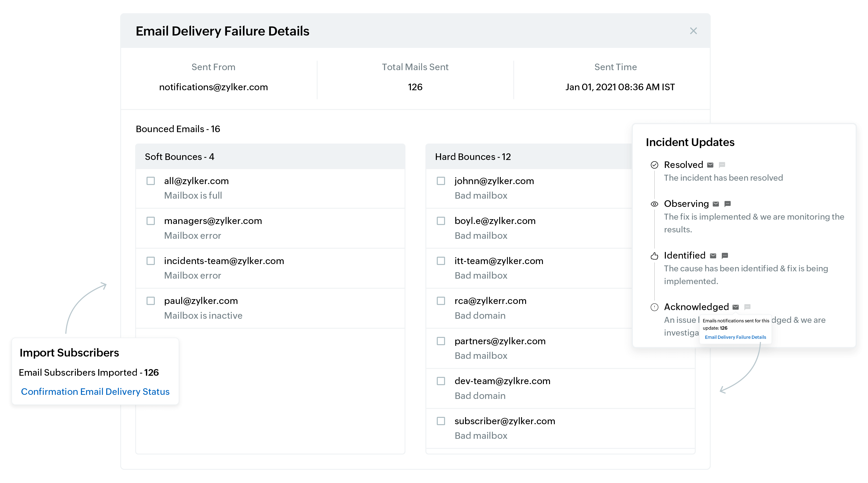
Task: Click the mail icon next to Identified
Action: click(x=713, y=256)
